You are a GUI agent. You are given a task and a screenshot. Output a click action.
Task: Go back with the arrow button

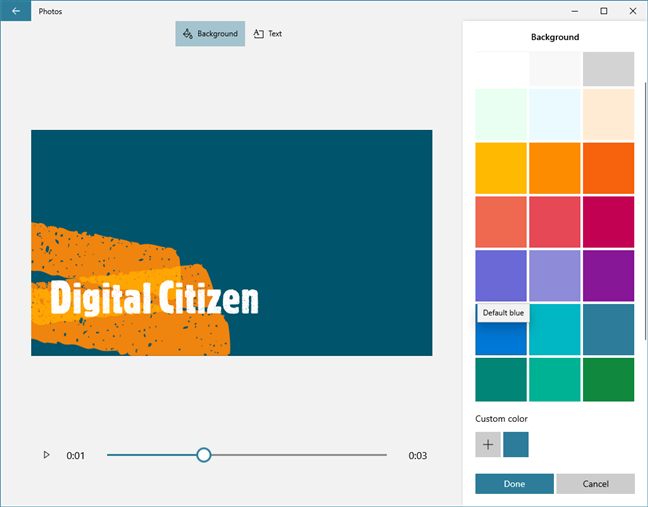click(x=16, y=11)
